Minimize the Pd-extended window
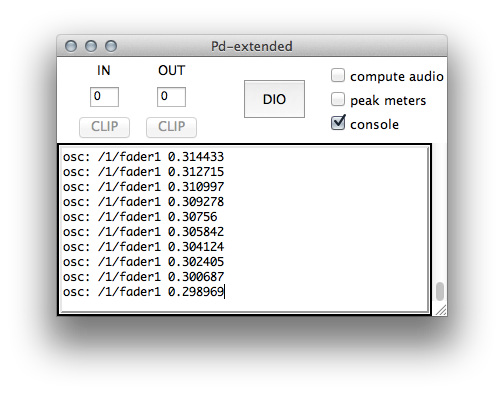Image resolution: width=504 pixels, height=395 pixels. pyautogui.click(x=91, y=46)
